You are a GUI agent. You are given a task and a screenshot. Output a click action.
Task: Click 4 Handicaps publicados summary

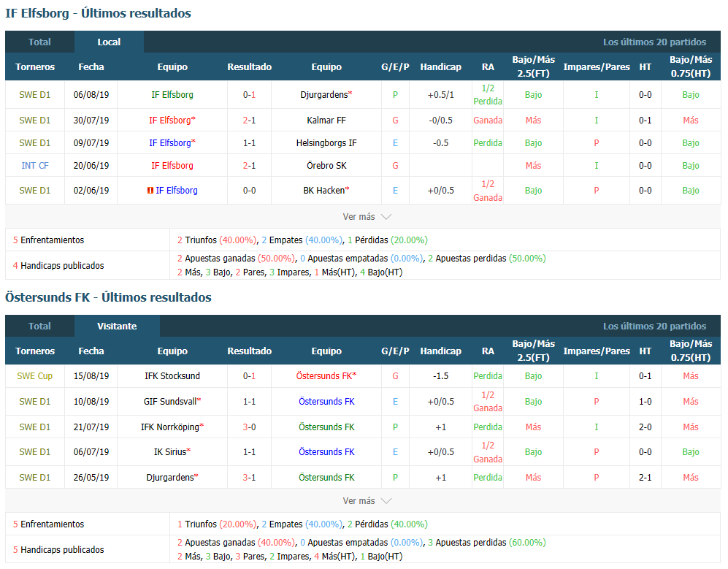pyautogui.click(x=58, y=266)
